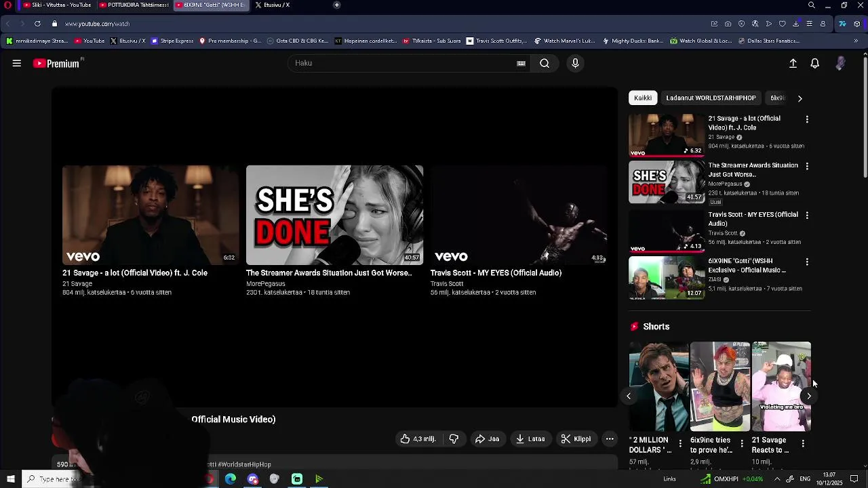
Task: Open taskbar OMXHPI stock widget
Action: pos(732,479)
